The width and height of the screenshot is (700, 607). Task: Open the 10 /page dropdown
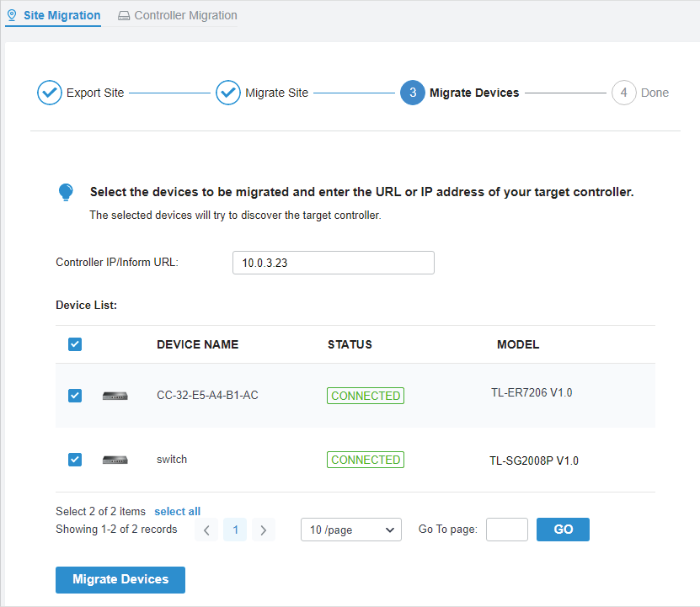pos(351,530)
